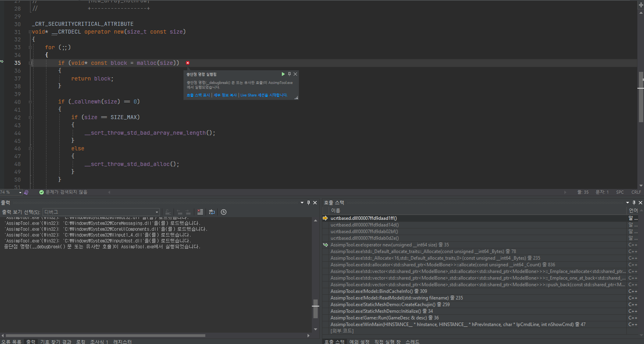Screen dimensions: 644x344
Task: Click the SPC indentation indicator
Action: tap(620, 192)
